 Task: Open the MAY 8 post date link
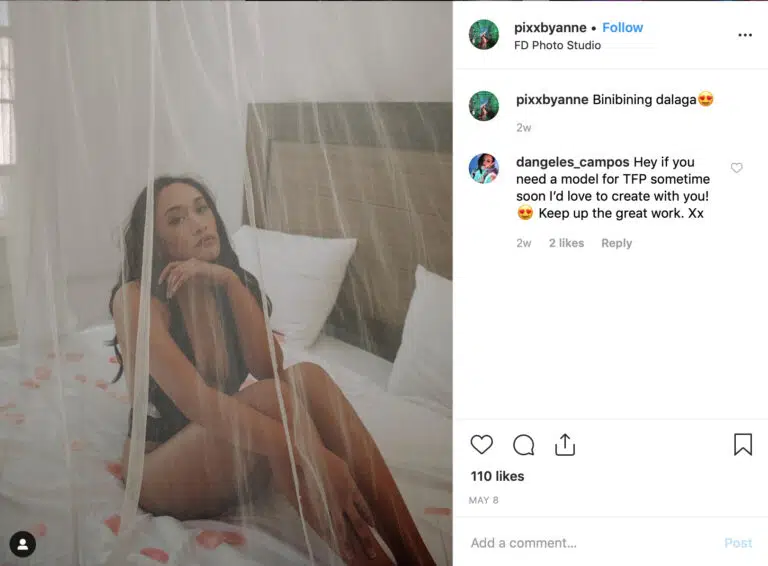483,500
